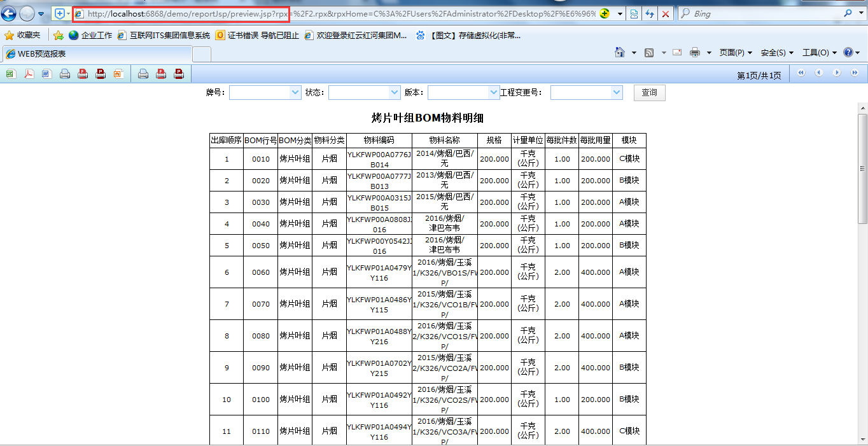Expand the Help menu dropdown arrow
Screen dimensions: 868x446
[x=858, y=53]
